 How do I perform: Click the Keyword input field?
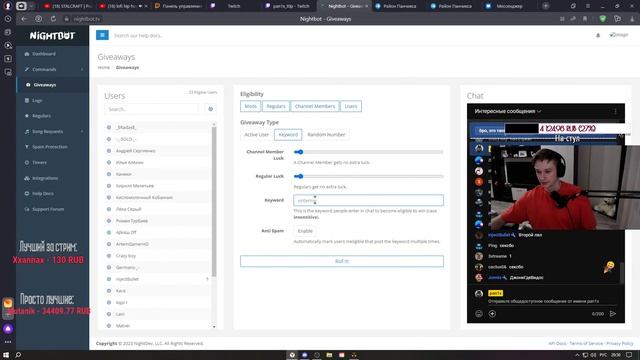tap(368, 200)
